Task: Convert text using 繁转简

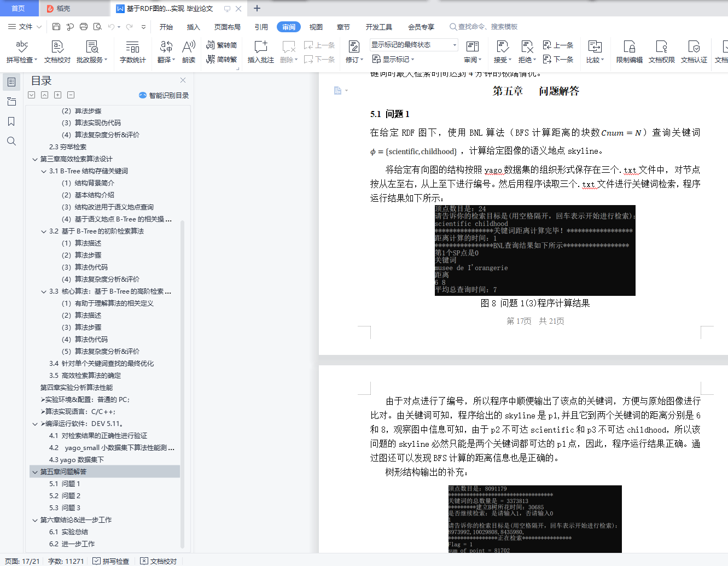Action: [222, 45]
